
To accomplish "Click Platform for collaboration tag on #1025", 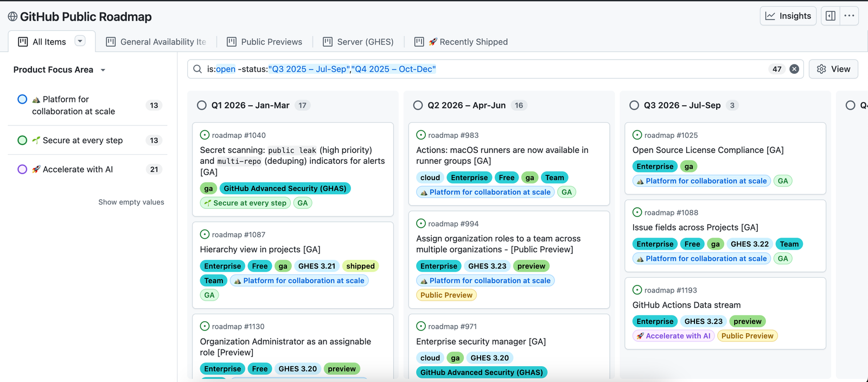I will 702,181.
